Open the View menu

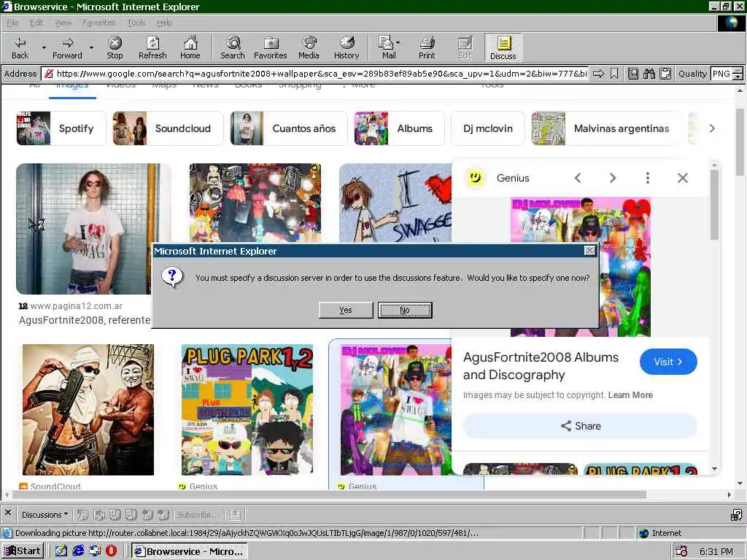pos(63,23)
